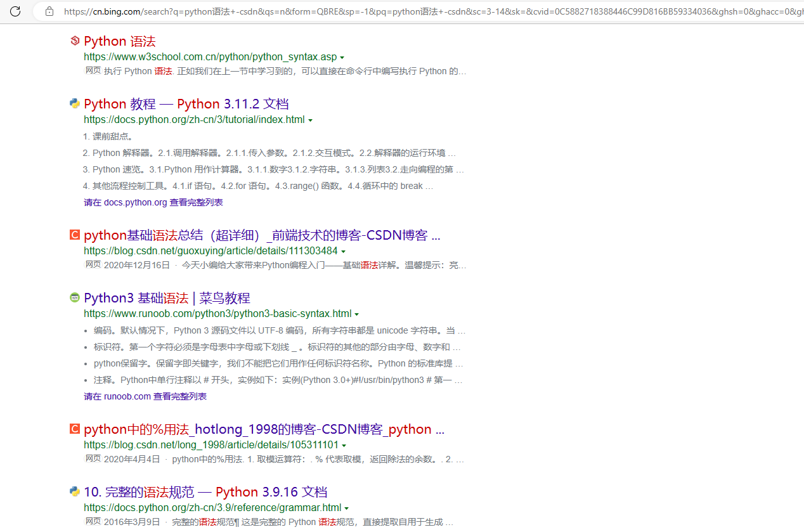Expand the arrow after docs.python.org tutorial URL
Viewport: 804px width, 532px height.
click(310, 120)
